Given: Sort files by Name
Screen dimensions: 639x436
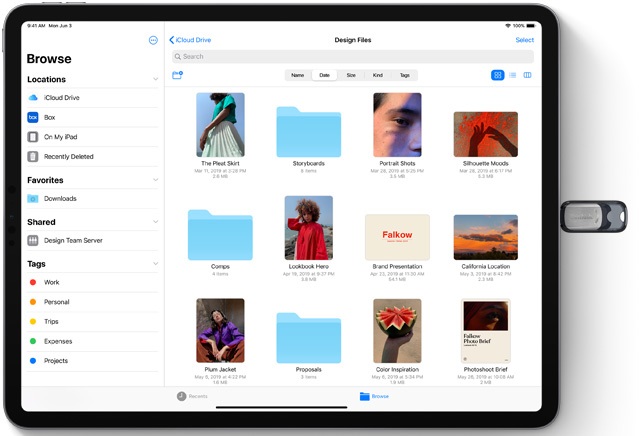Looking at the screenshot, I should pos(297,75).
